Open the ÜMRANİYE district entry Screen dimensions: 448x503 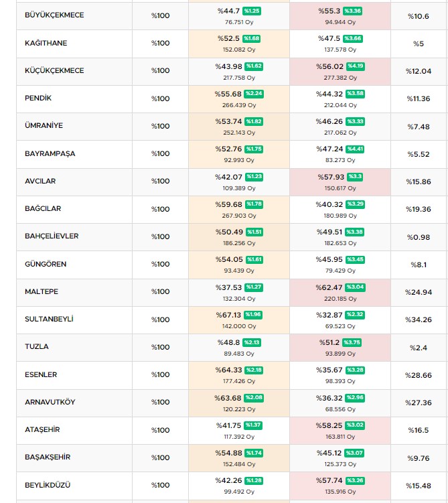tap(45, 126)
